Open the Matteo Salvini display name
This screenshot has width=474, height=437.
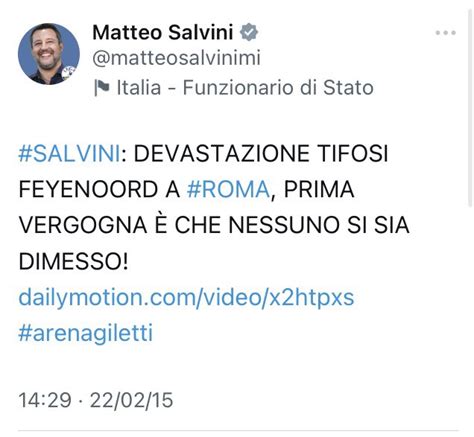click(x=163, y=32)
